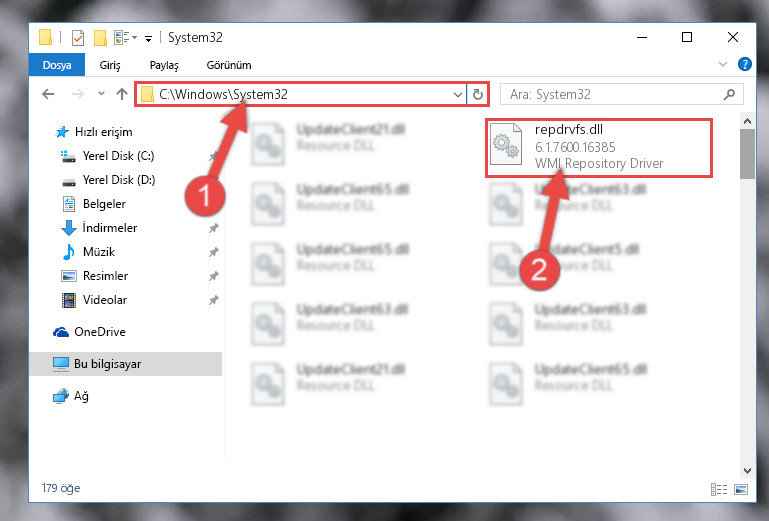Switch to large icons view layout
The width and height of the screenshot is (769, 521).
pos(741,489)
